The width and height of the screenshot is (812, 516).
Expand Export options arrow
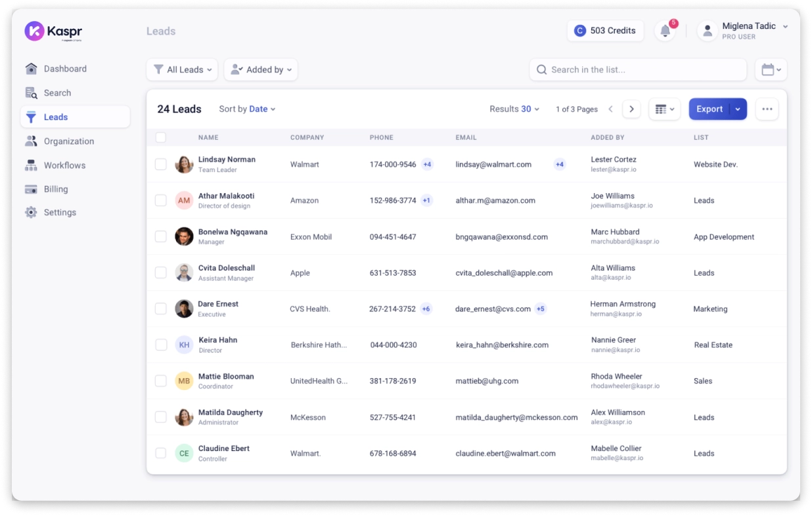pos(738,110)
